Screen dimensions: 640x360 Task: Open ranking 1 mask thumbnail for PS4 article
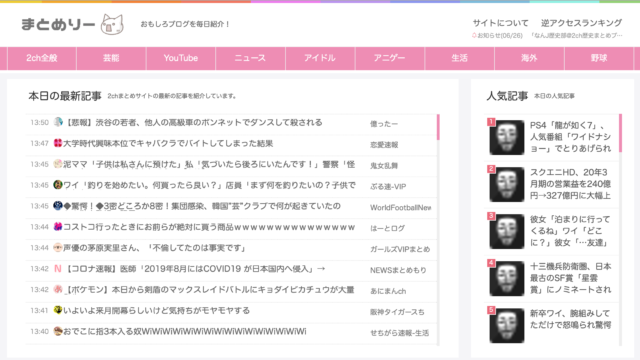(507, 138)
